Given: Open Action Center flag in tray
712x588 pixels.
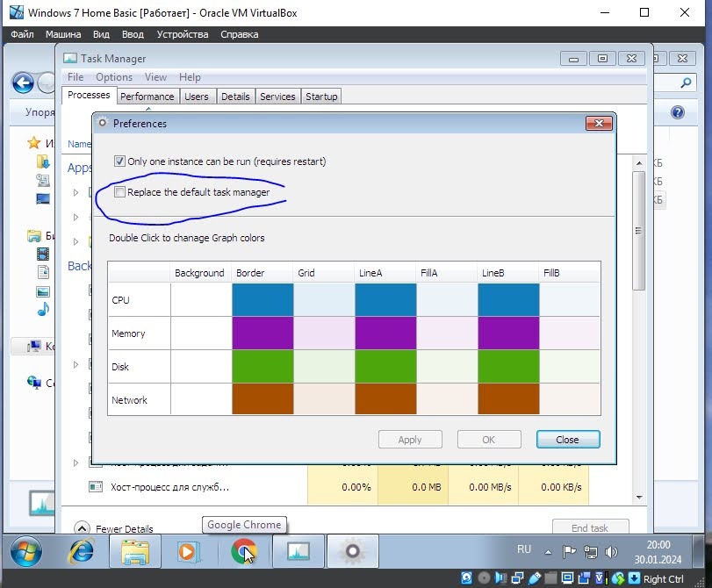Looking at the screenshot, I should click(x=569, y=552).
